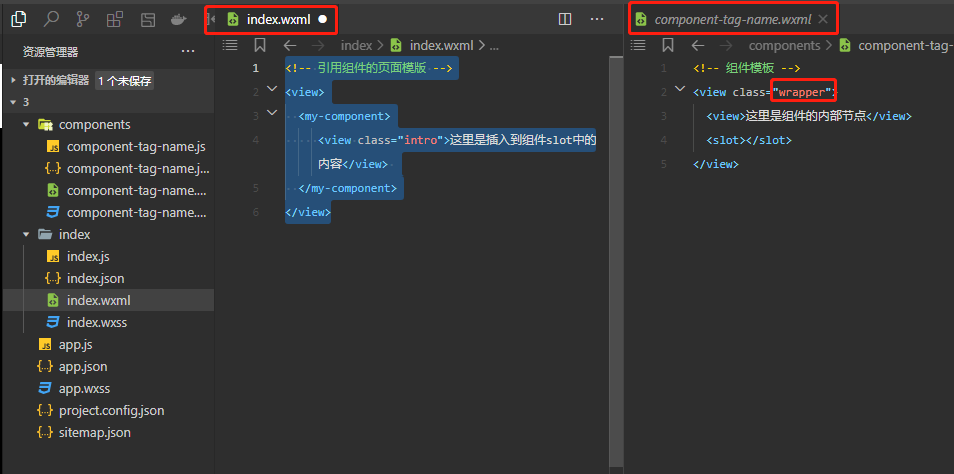This screenshot has height=474, width=954.
Task: Fold the my-component block at line 3
Action: tap(272, 114)
